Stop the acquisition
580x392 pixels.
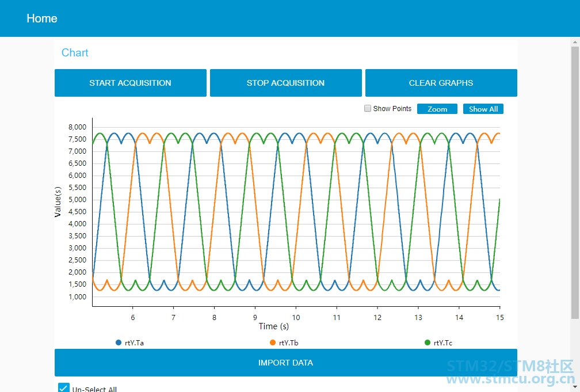(286, 83)
